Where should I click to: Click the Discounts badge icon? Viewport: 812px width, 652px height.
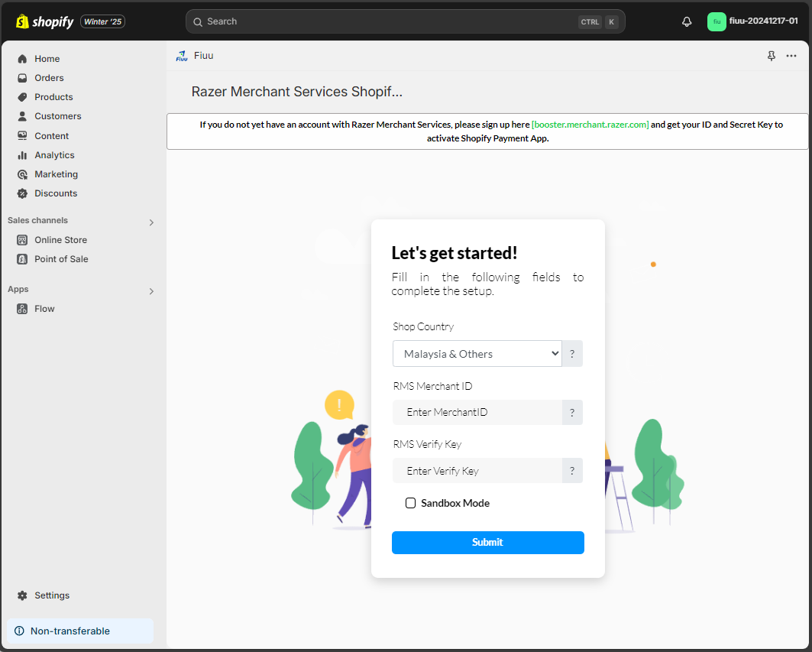(22, 193)
